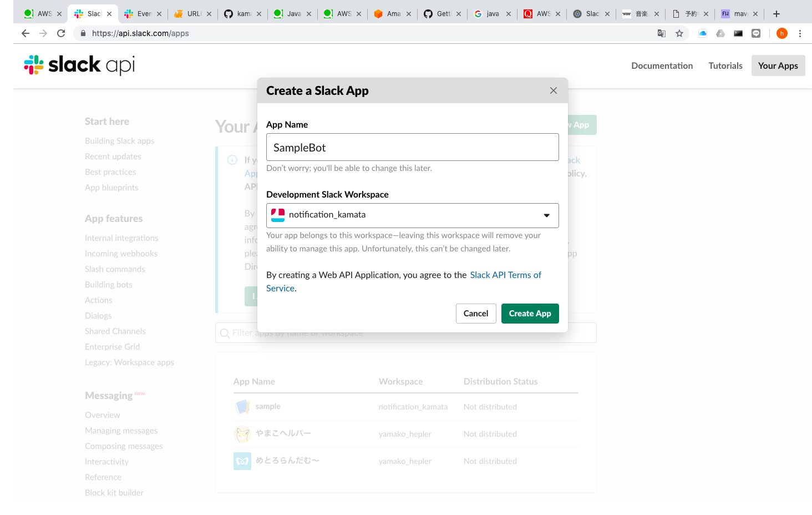Viewport: 812px width, 515px height.
Task: Click the App Name field containing SampleBot
Action: (x=412, y=147)
